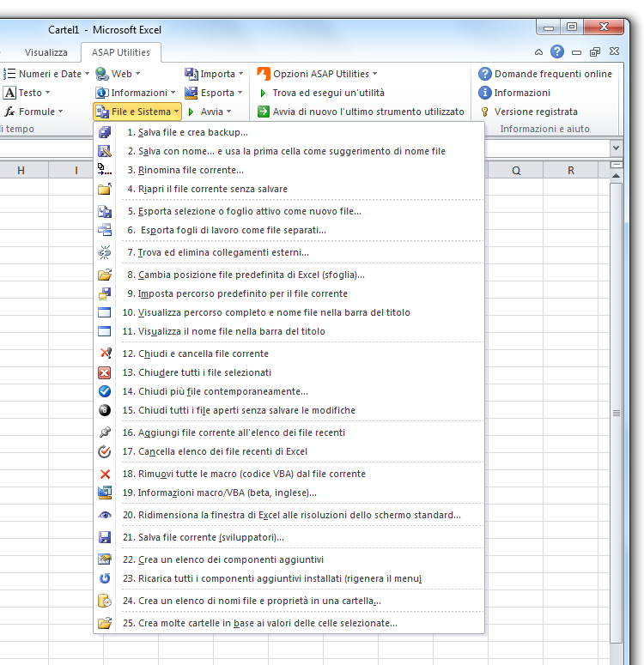Collapse the File e Sistema dropdown
Viewport: 644px width, 665px height.
pos(137,112)
